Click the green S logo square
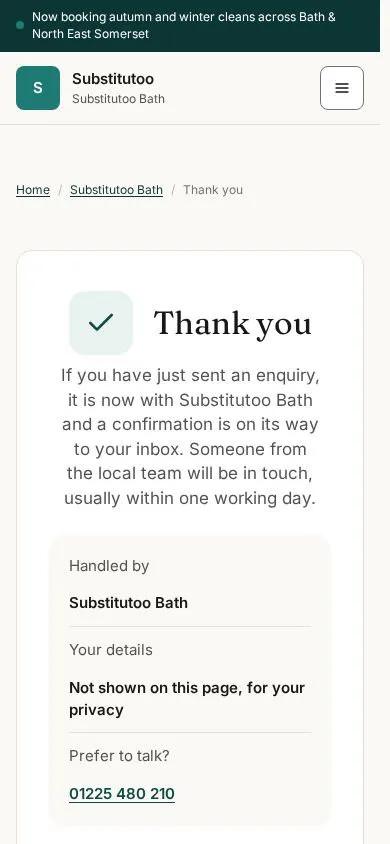This screenshot has width=390, height=844. [38, 88]
